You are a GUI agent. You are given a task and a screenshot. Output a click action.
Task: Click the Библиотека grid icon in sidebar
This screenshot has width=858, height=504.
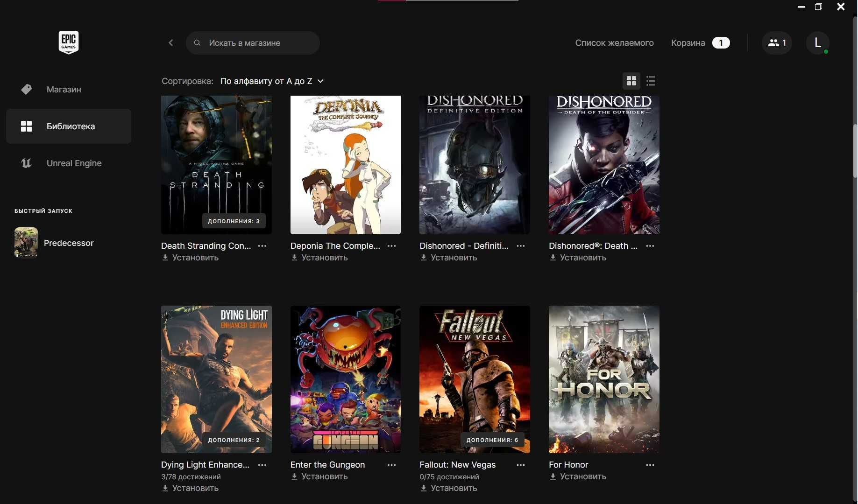coord(27,126)
